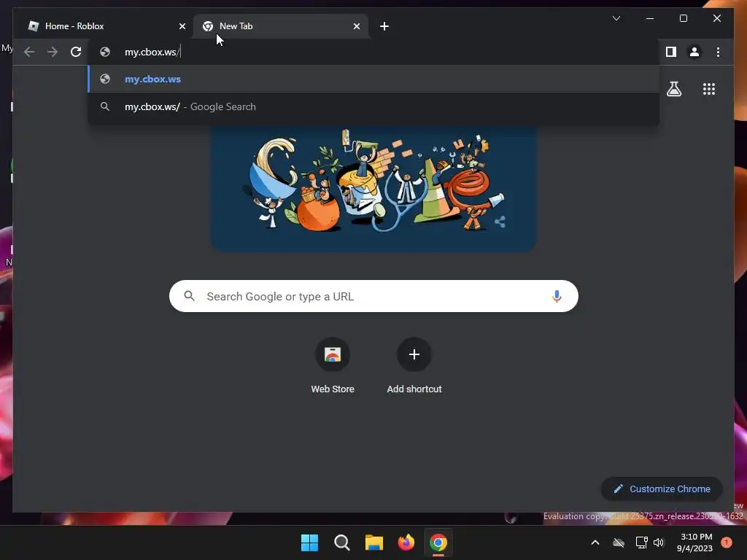Open the volume speaker icon

click(x=659, y=542)
